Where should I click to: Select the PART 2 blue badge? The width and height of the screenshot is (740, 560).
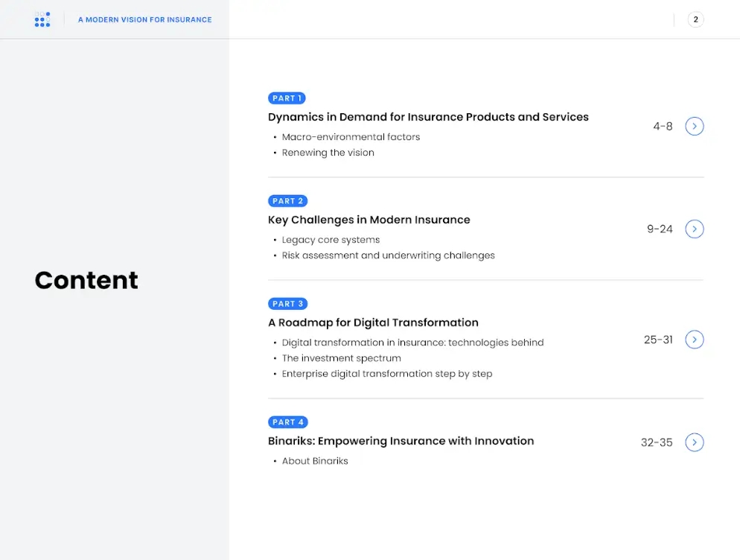(x=287, y=201)
